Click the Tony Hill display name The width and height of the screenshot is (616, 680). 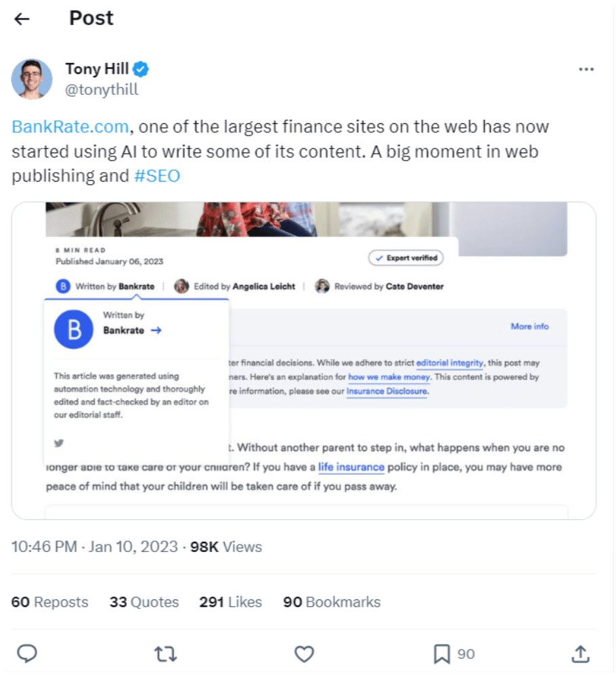point(96,69)
